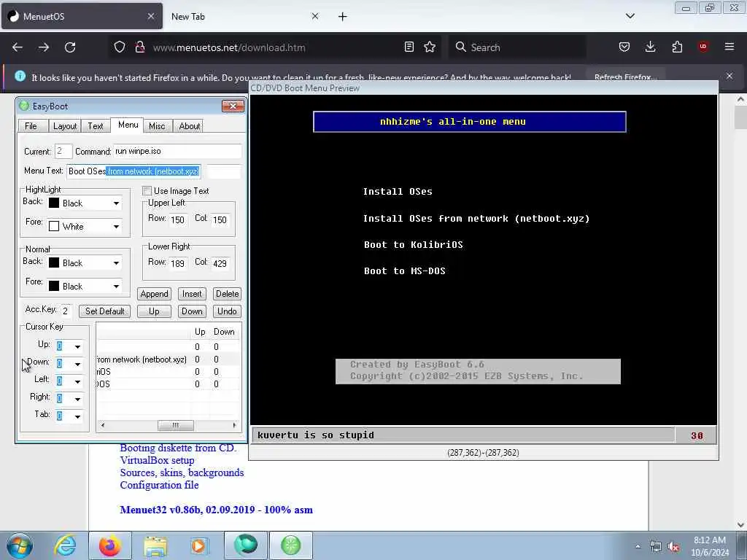Open Firefox downloads panel
747x560 pixels.
tap(650, 47)
